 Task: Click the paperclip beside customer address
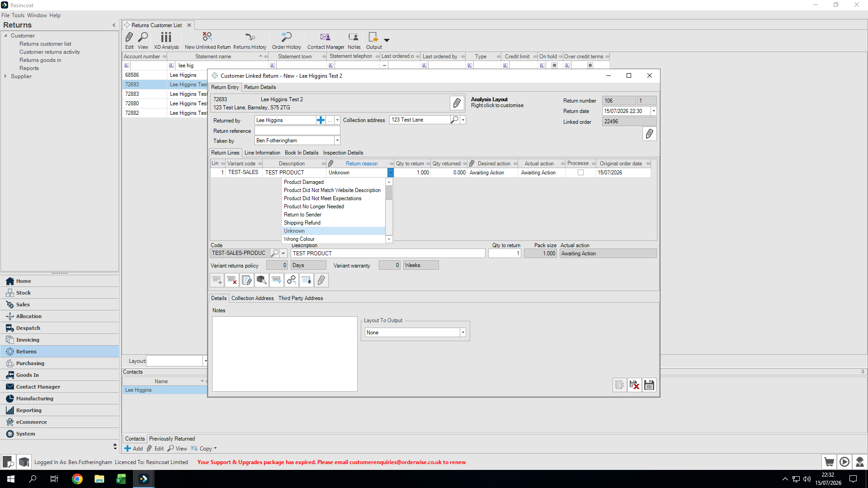coord(457,103)
